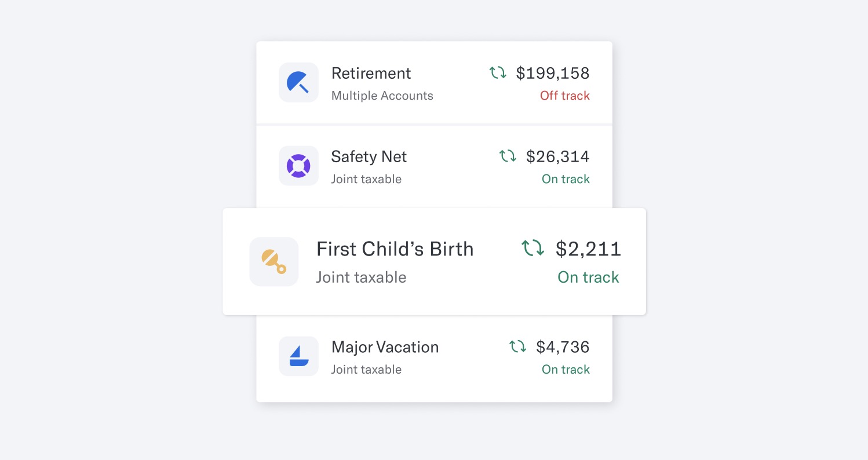Viewport: 868px width, 460px height.
Task: Click On track status under $4,736
Action: coord(566,369)
